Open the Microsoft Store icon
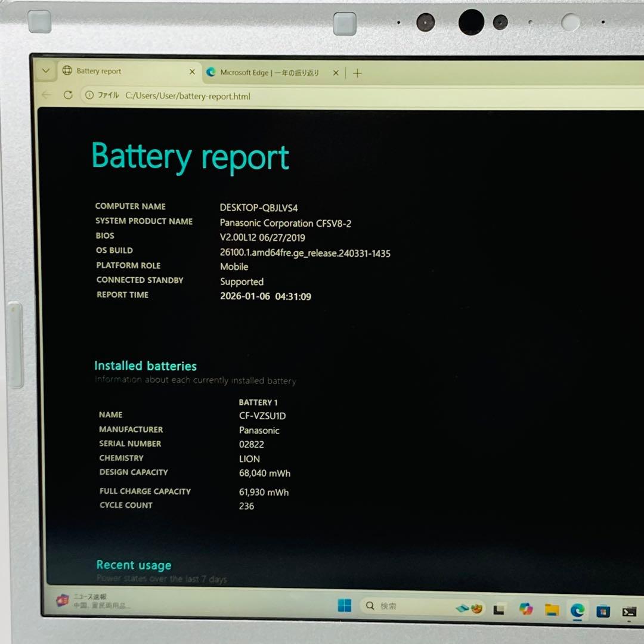 (x=601, y=609)
